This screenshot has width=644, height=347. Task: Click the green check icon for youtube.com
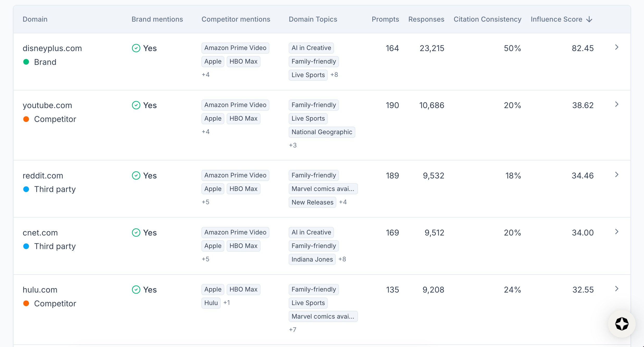136,105
